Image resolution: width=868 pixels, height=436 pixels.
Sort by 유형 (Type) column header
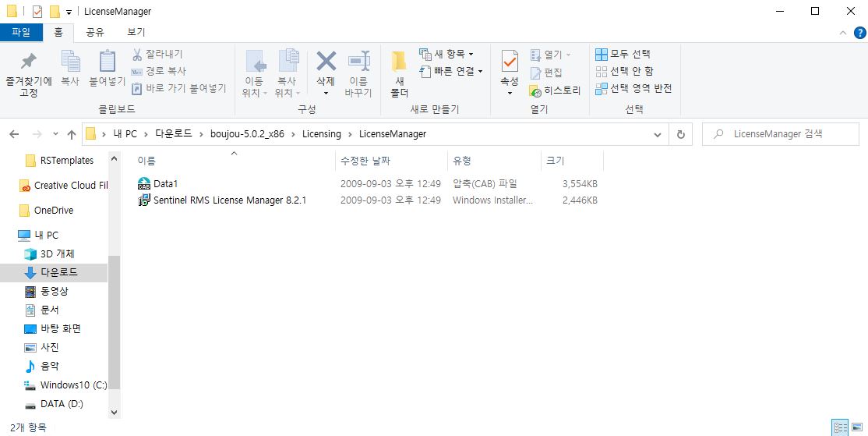tap(462, 161)
